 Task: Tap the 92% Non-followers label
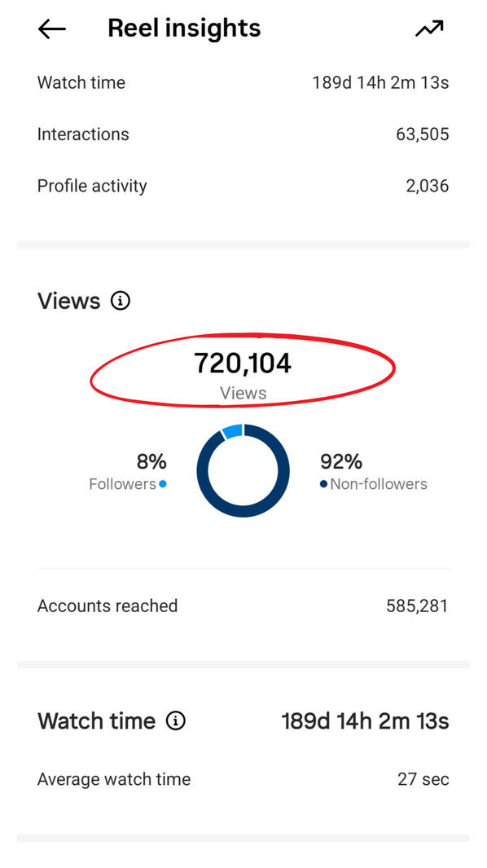point(374,472)
